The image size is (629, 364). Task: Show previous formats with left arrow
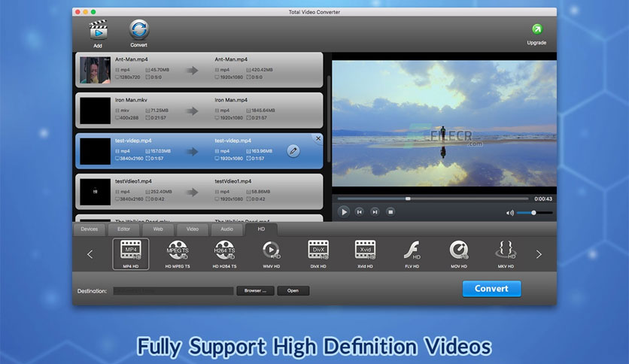[x=90, y=254]
